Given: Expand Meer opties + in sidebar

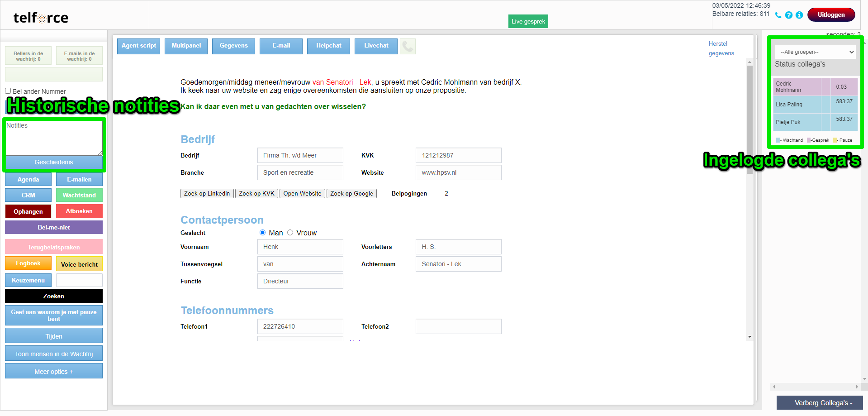Looking at the screenshot, I should click(54, 372).
